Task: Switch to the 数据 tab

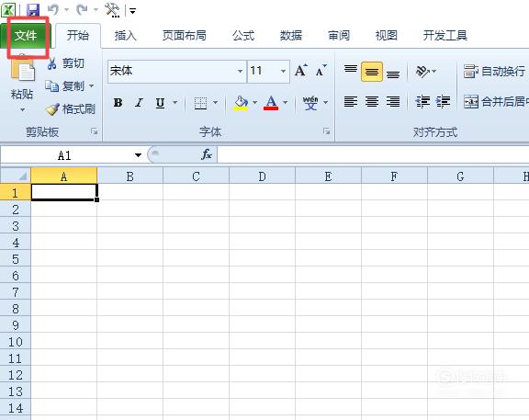Action: tap(291, 36)
